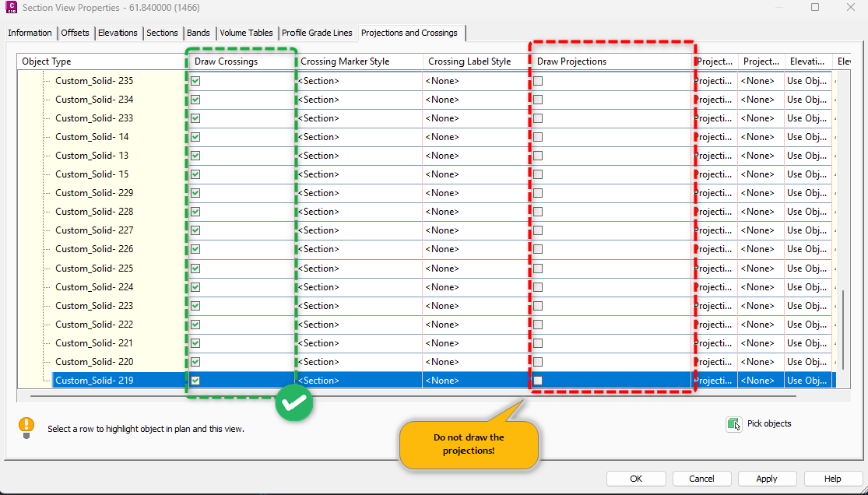Uncheck Draw Crossings for Custom_Solid- 235

pyautogui.click(x=195, y=80)
